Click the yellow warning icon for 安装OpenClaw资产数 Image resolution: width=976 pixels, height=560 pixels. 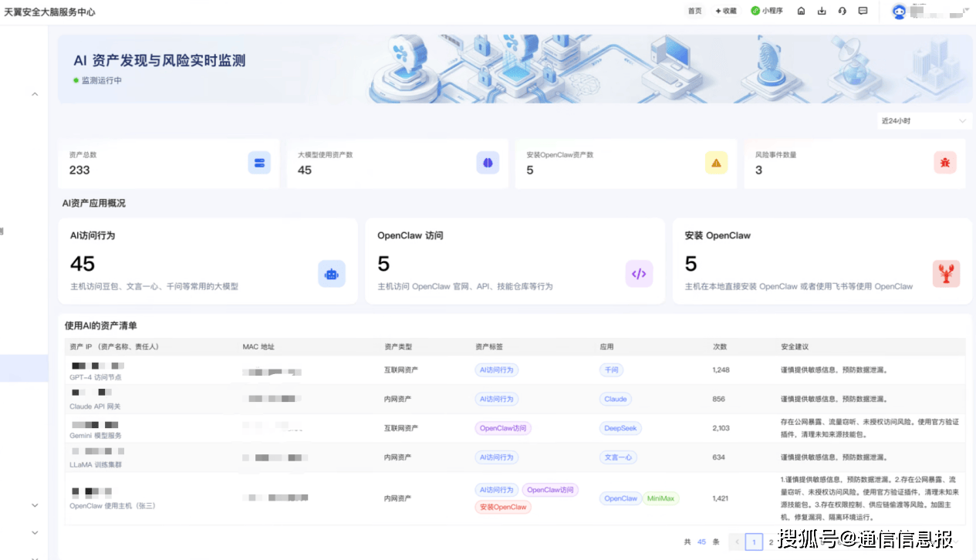tap(716, 163)
